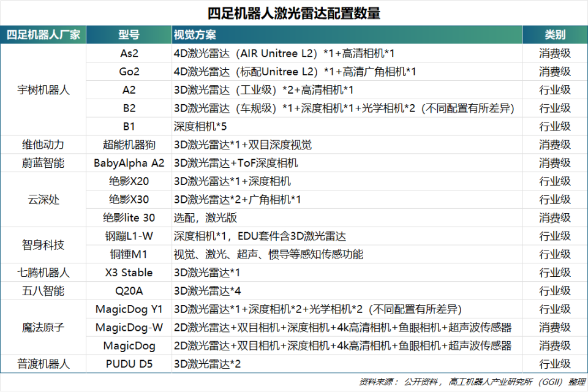Image resolution: width=588 pixels, height=392 pixels.
Task: Click the 资料来源 GGII source note
Action: (x=472, y=382)
